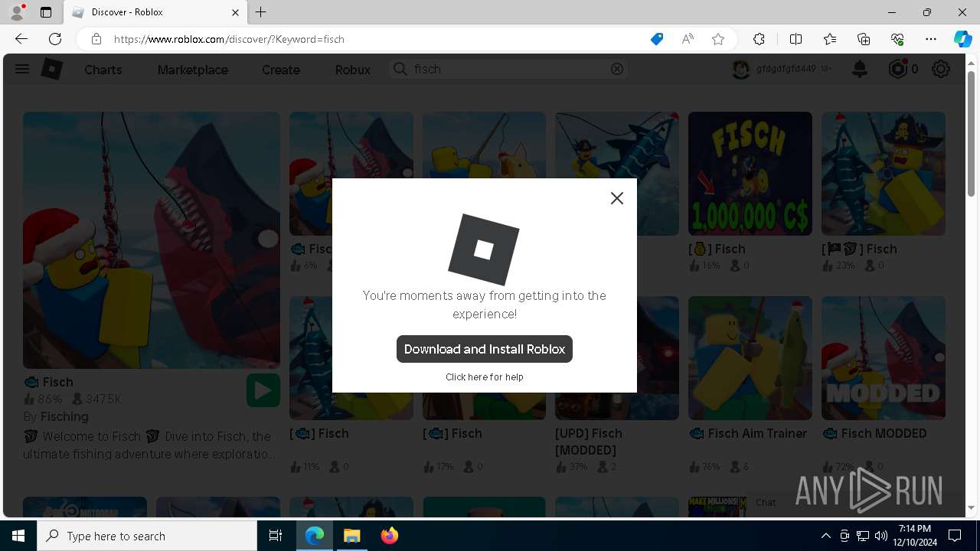Open the Fisch 1,000,000 C$ thumbnail

[x=750, y=174]
